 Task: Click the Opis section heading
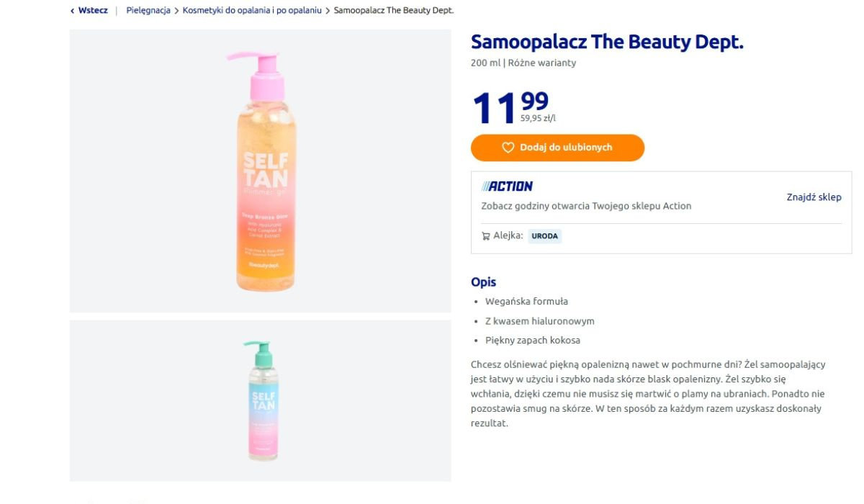click(483, 282)
